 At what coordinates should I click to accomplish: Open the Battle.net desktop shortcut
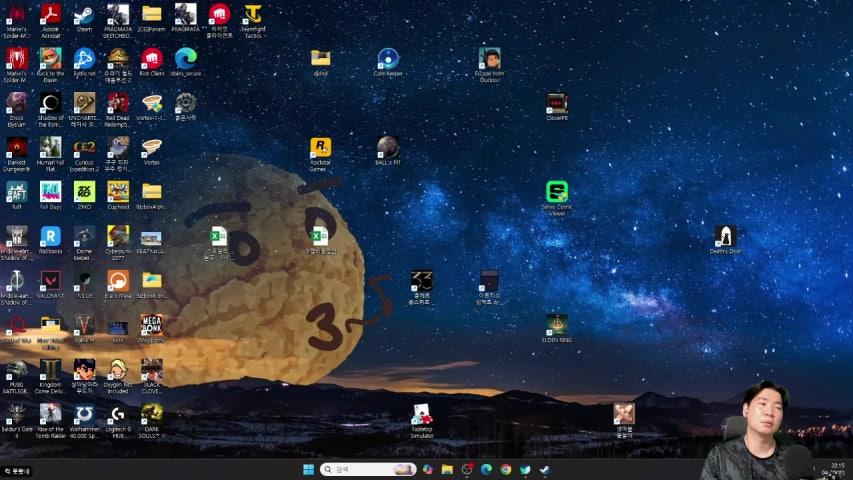click(84, 58)
